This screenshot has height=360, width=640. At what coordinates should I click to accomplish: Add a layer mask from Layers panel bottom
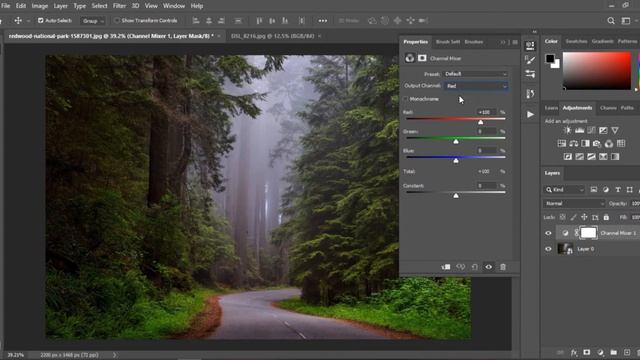pyautogui.click(x=587, y=352)
